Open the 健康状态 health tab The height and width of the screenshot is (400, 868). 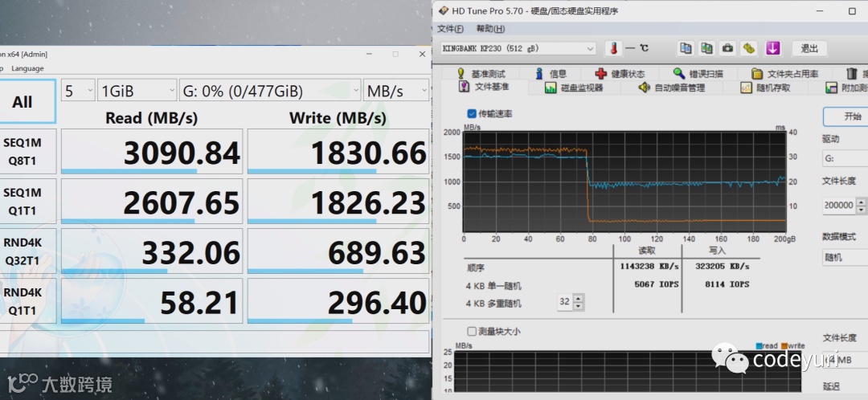pyautogui.click(x=620, y=74)
